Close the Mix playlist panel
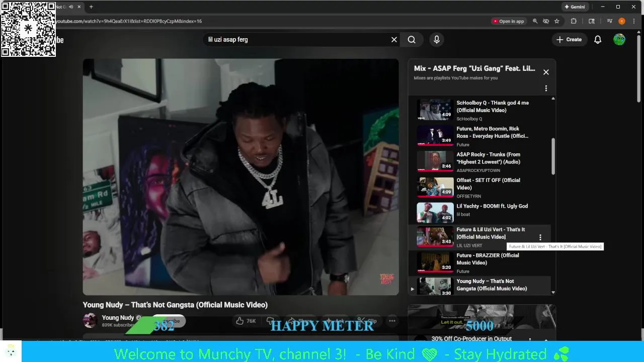This screenshot has width=644, height=362. 546,72
